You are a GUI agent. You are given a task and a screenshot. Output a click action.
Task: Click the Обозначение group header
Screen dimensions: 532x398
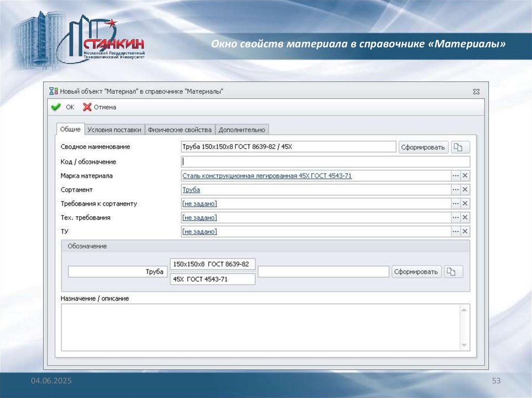click(x=265, y=246)
